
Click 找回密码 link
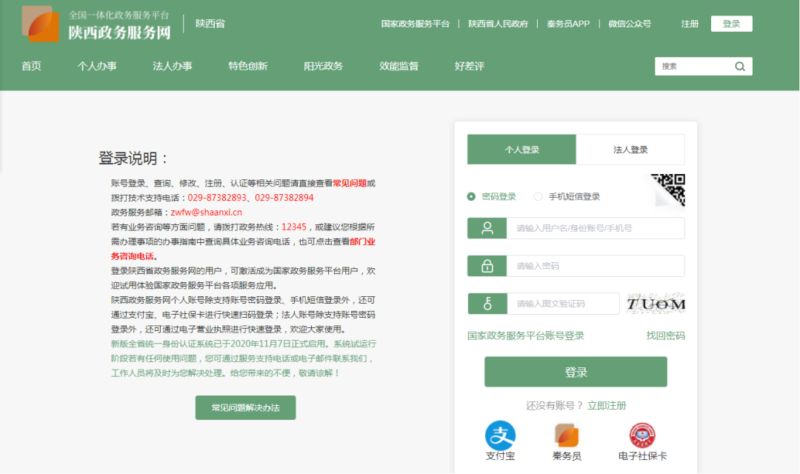pyautogui.click(x=665, y=336)
